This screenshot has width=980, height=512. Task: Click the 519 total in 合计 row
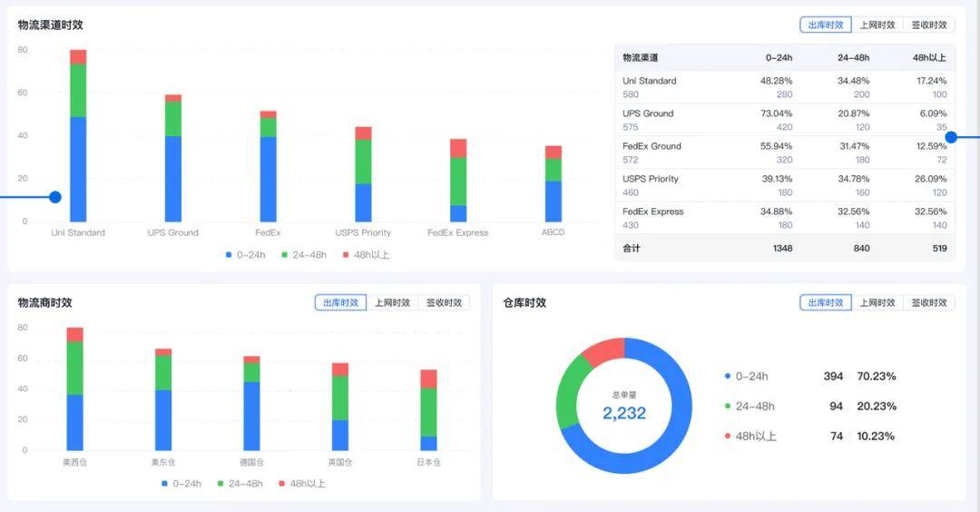(939, 248)
